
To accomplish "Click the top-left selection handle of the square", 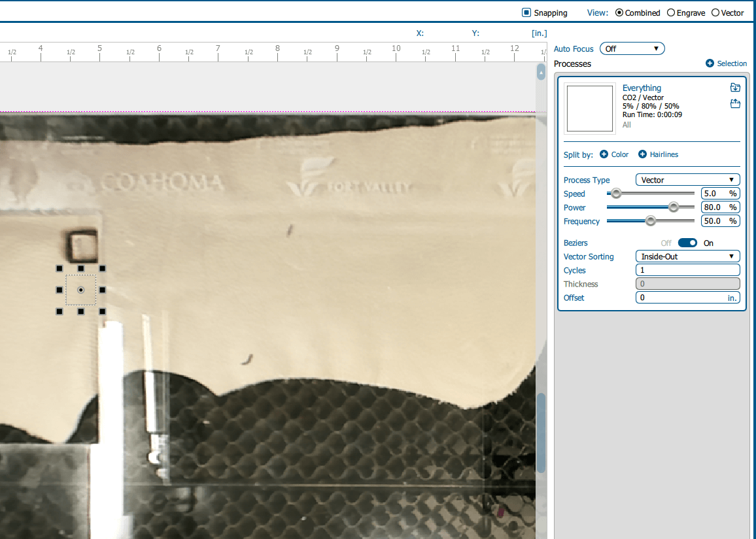I will [59, 268].
